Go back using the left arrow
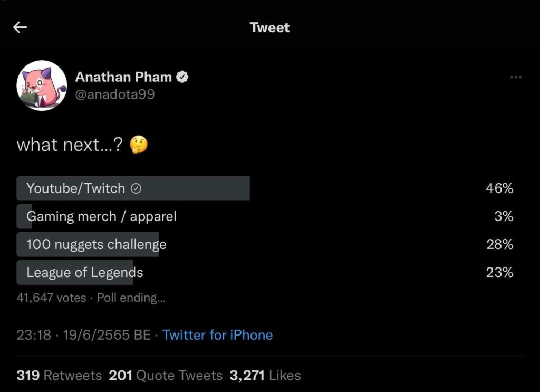The image size is (540, 392). [x=20, y=27]
